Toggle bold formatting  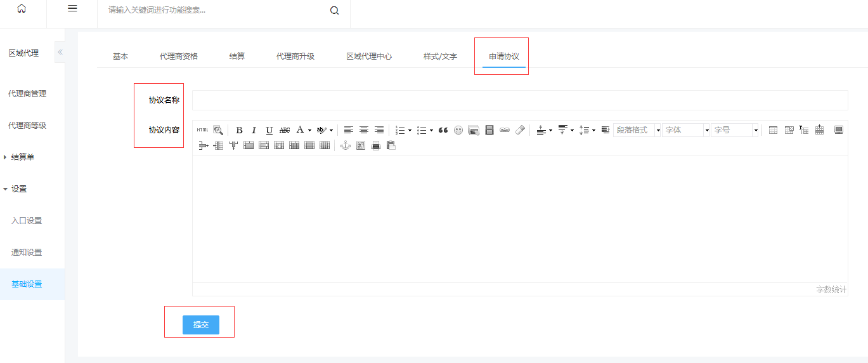239,130
